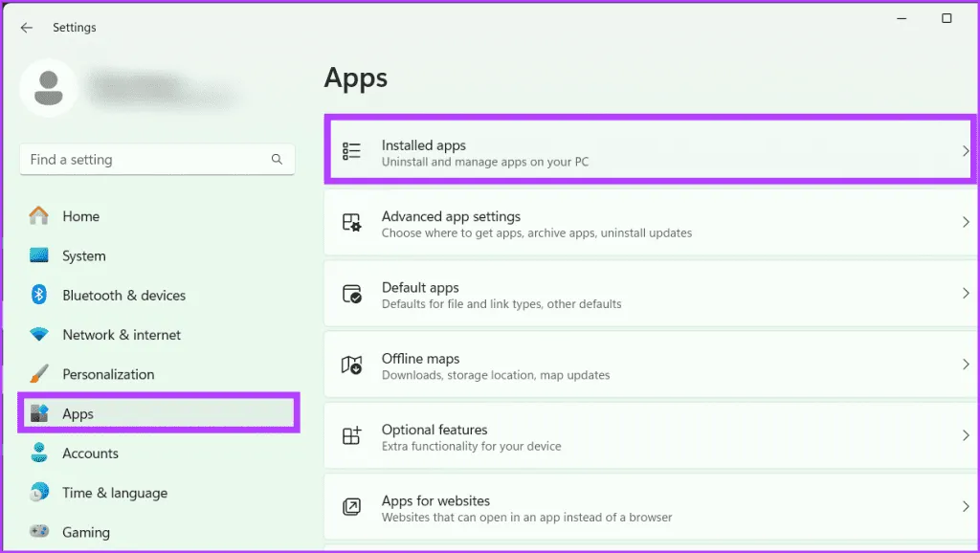This screenshot has width=980, height=553.
Task: Click the Offline maps icon
Action: [x=352, y=365]
